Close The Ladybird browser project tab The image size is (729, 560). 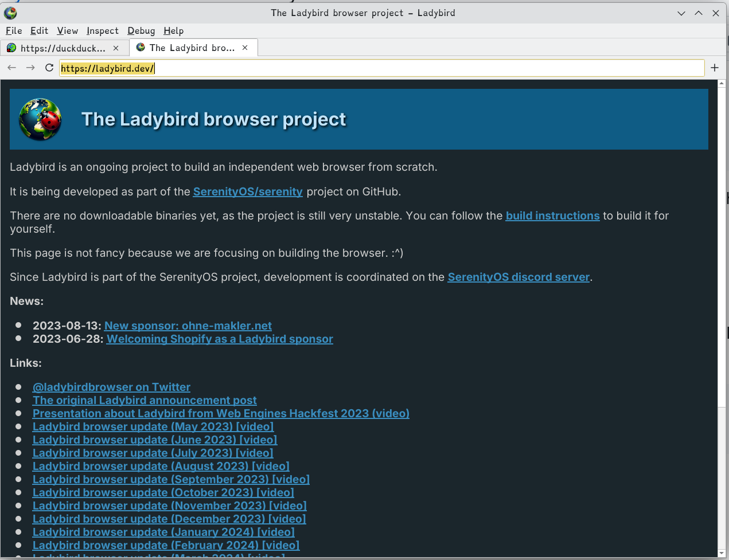(x=245, y=48)
